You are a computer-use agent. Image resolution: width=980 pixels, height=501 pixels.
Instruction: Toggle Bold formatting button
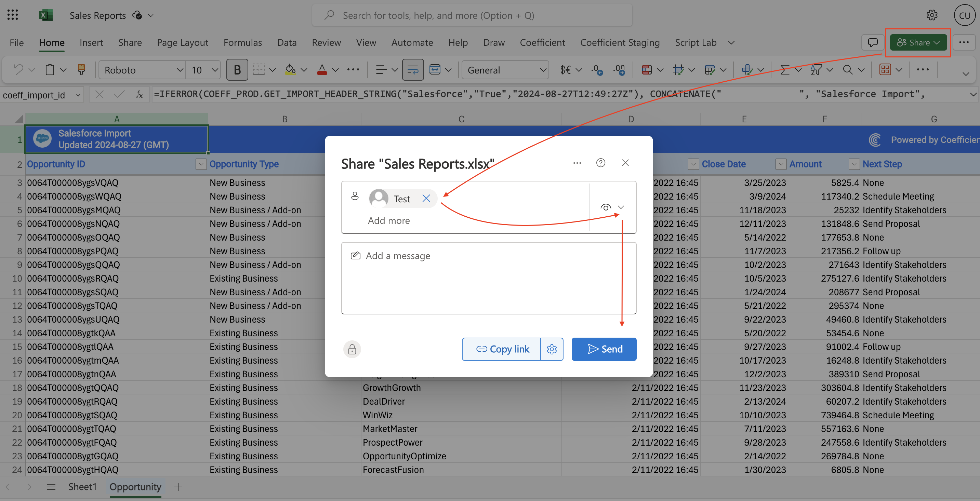click(237, 70)
